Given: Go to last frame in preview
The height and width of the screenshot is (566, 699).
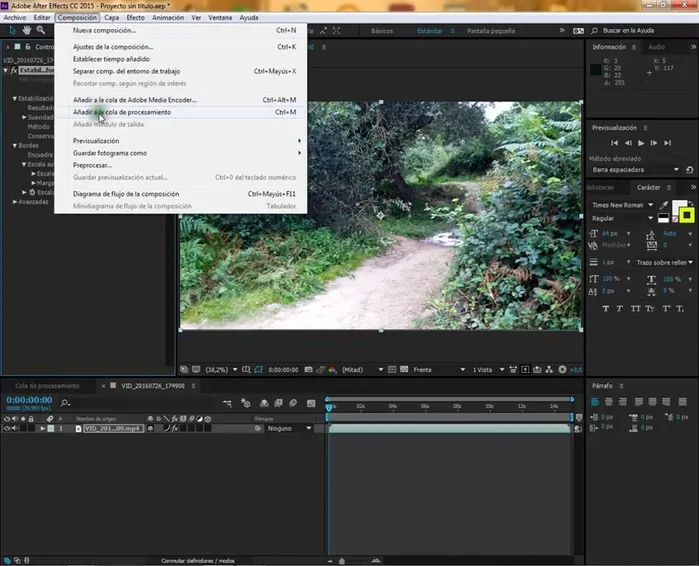Looking at the screenshot, I should pyautogui.click(x=667, y=143).
